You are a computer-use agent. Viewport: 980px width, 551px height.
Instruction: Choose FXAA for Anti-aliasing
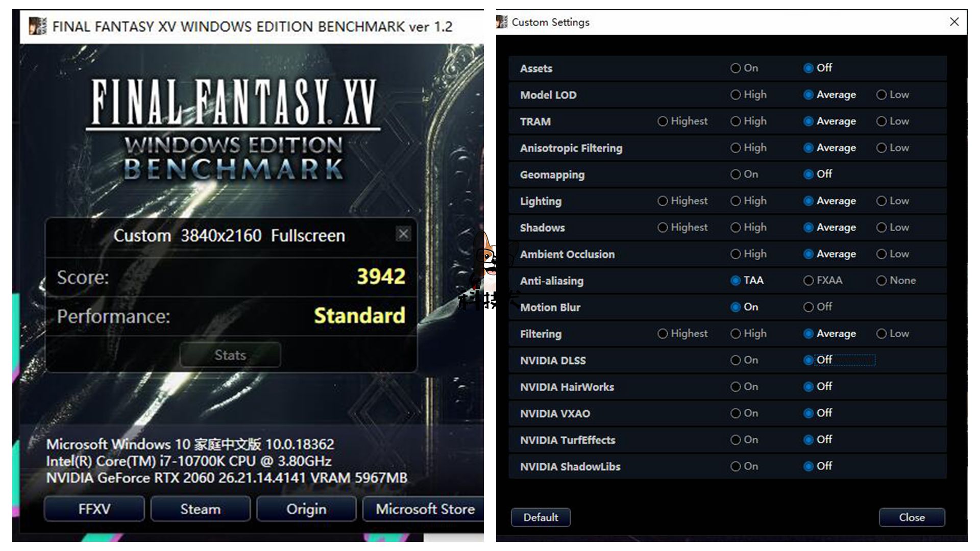tap(808, 281)
